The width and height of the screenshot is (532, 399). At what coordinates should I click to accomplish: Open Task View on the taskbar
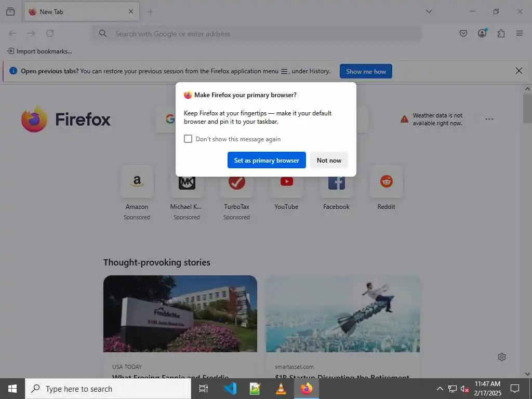pyautogui.click(x=203, y=389)
